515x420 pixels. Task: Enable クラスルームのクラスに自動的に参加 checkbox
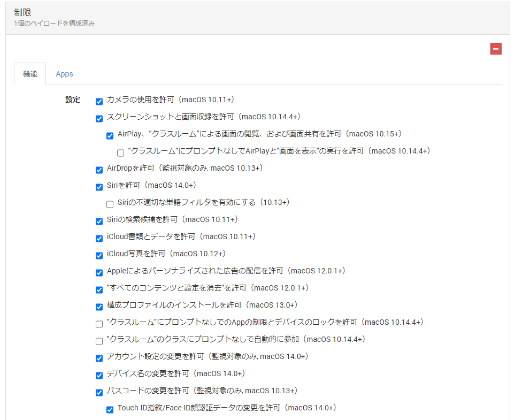coord(99,341)
